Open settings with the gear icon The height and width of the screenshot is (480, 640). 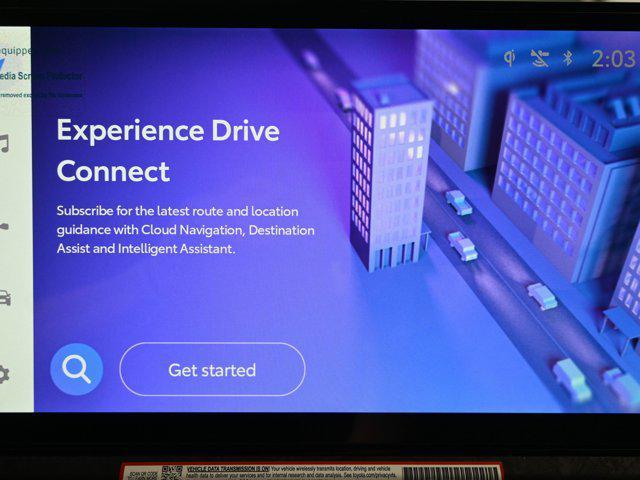tap(5, 374)
